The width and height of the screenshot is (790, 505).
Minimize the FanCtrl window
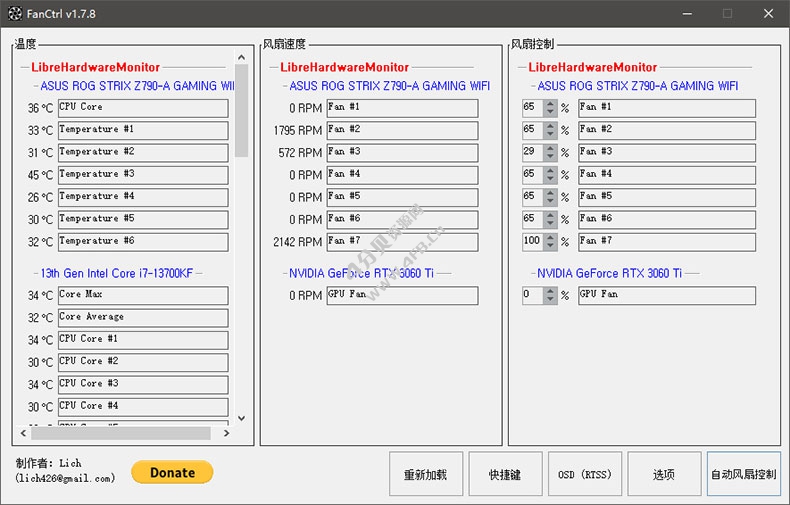[687, 14]
